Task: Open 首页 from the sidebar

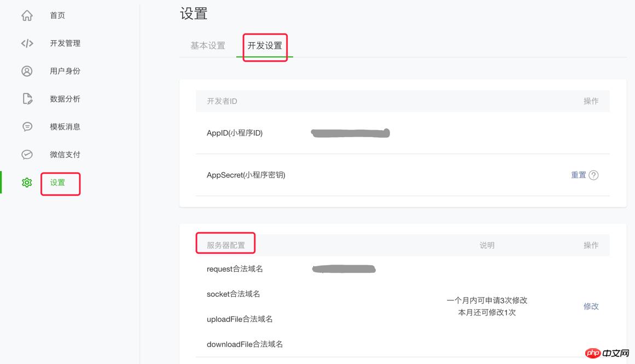Action: point(57,16)
